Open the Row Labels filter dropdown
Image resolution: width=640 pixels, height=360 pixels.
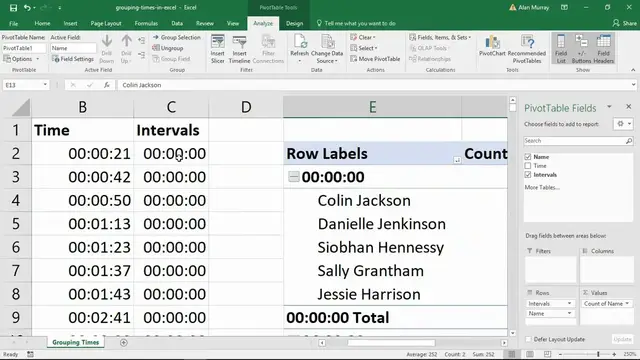coord(457,160)
